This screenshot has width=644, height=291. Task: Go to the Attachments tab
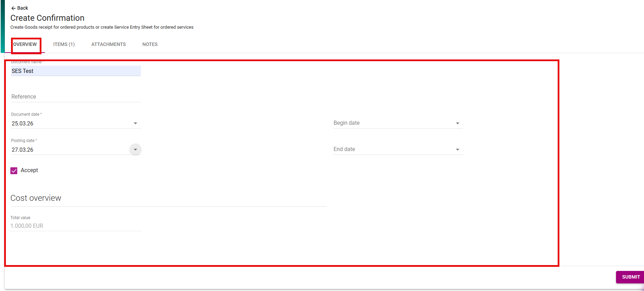coord(108,45)
